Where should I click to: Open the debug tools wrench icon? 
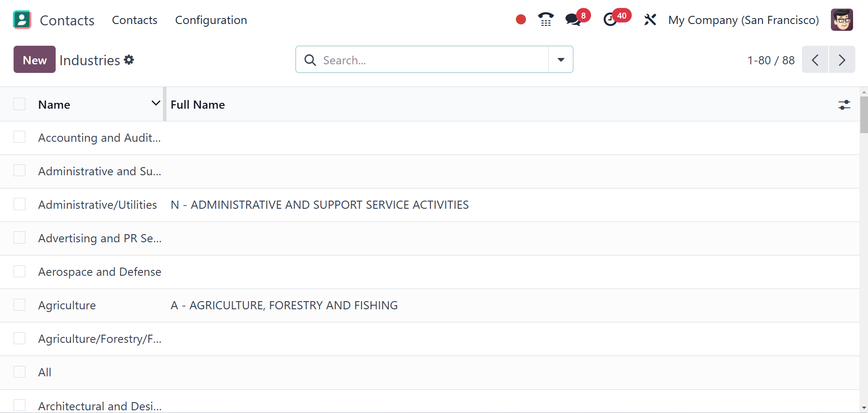point(650,20)
